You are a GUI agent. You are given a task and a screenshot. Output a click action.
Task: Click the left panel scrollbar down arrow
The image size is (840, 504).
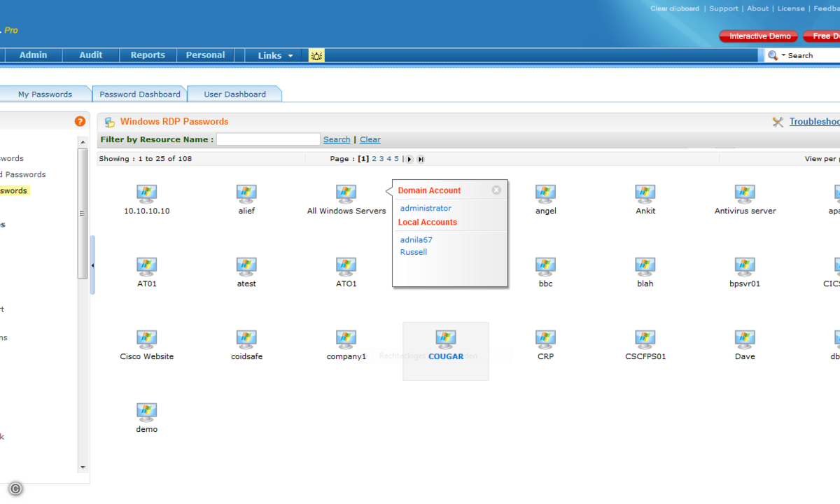(x=83, y=468)
